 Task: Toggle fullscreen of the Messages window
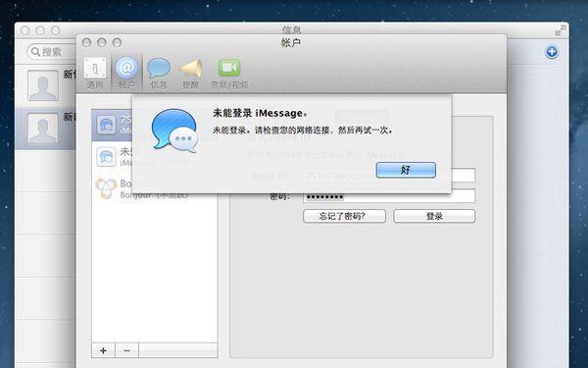tap(560, 30)
